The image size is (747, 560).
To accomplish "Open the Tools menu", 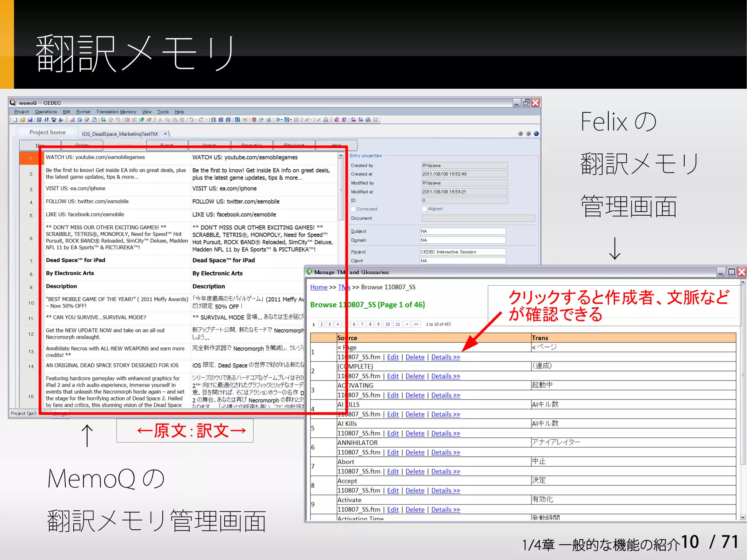I will pos(163,112).
